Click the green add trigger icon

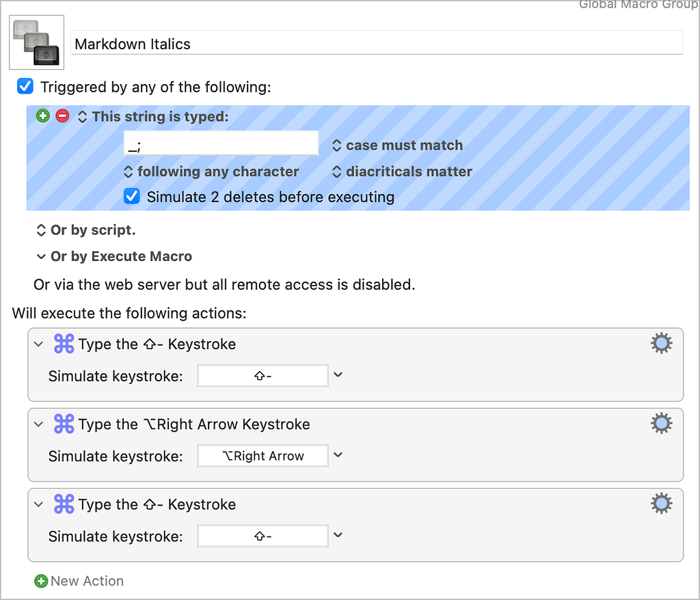(x=43, y=116)
